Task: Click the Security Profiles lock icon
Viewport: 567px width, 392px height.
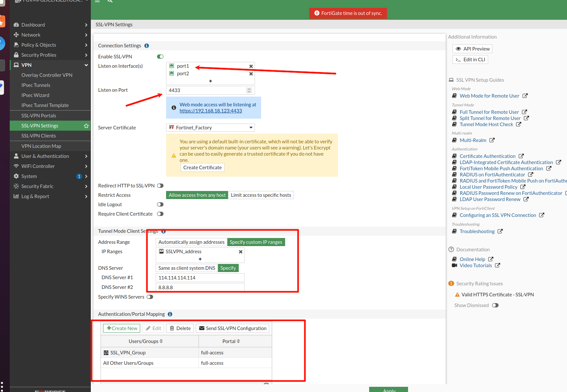Action: pyautogui.click(x=16, y=55)
